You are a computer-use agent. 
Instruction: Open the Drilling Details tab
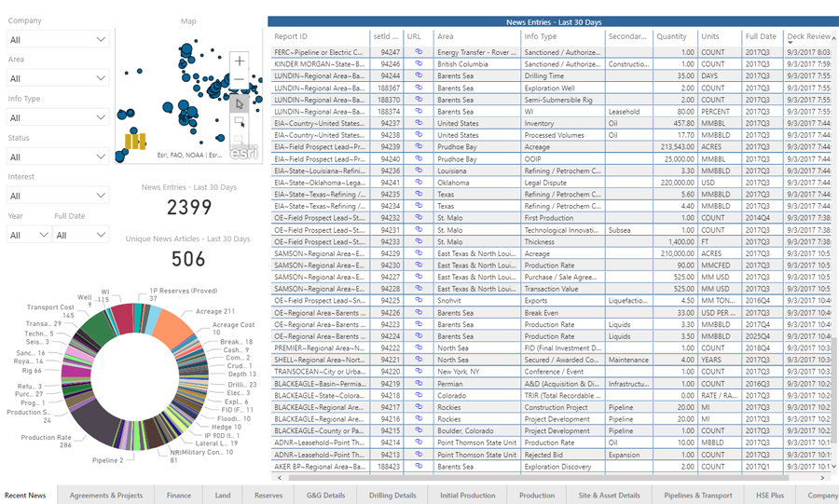coord(392,495)
